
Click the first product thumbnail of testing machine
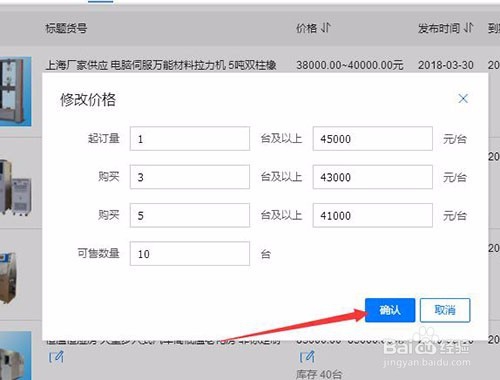15,92
